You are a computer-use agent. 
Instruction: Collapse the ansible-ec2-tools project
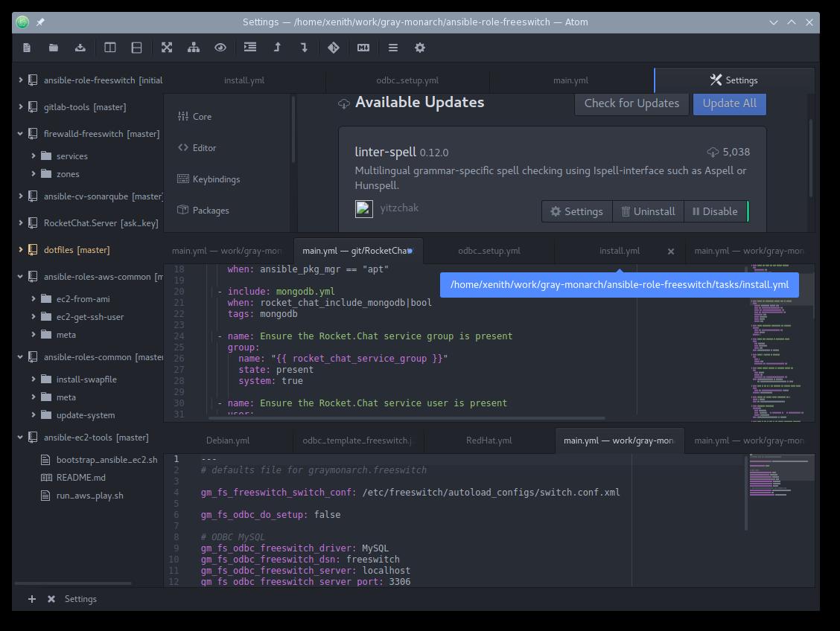[x=20, y=438]
